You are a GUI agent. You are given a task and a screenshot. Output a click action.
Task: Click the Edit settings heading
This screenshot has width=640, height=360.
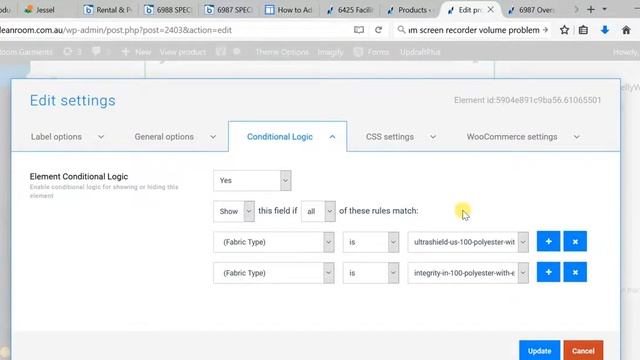pos(73,100)
